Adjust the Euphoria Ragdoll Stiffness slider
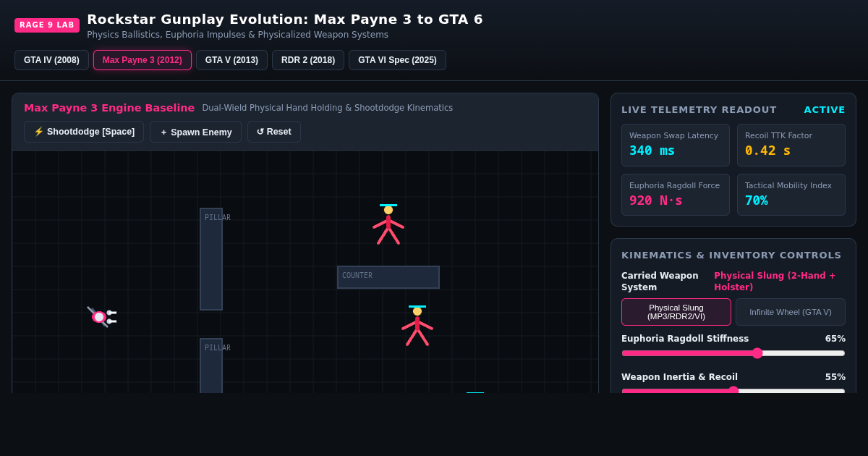This screenshot has width=868, height=456. [x=733, y=353]
